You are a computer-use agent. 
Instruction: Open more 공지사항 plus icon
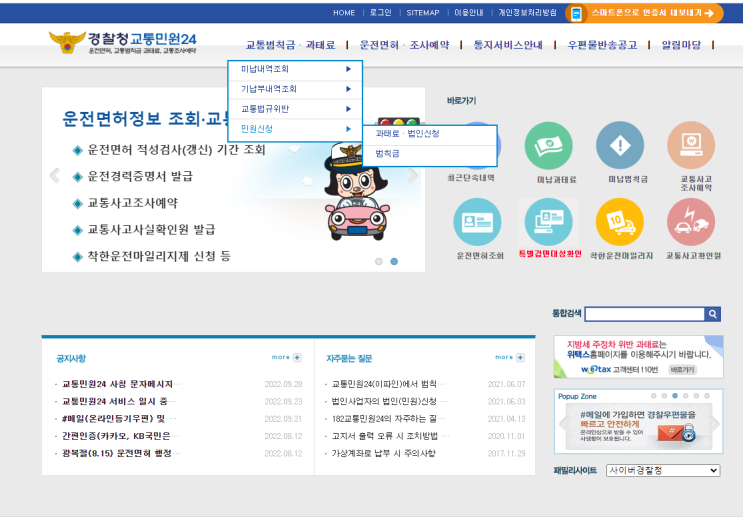(x=297, y=357)
